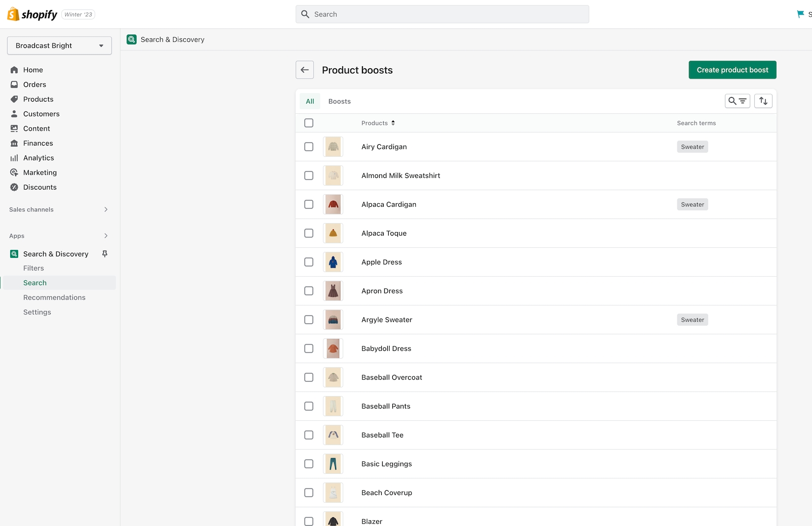Image resolution: width=812 pixels, height=526 pixels.
Task: Open Products via the tag icon
Action: [x=14, y=99]
